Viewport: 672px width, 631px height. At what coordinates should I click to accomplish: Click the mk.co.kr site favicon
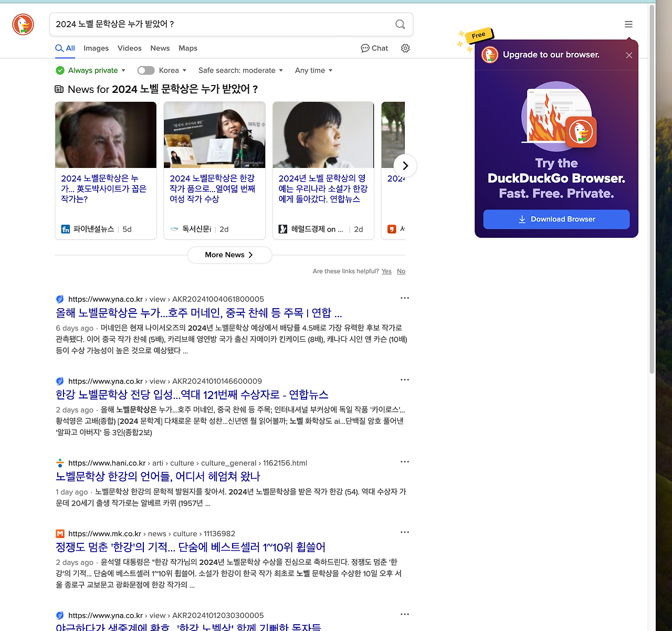[x=60, y=533]
